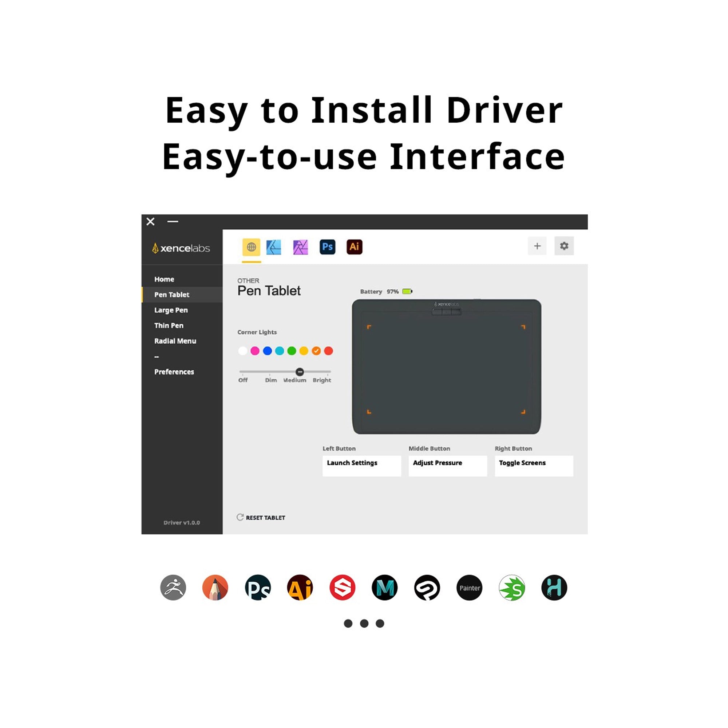Select the Affinity Designer app icon
This screenshot has width=728, height=728.
pos(274,247)
